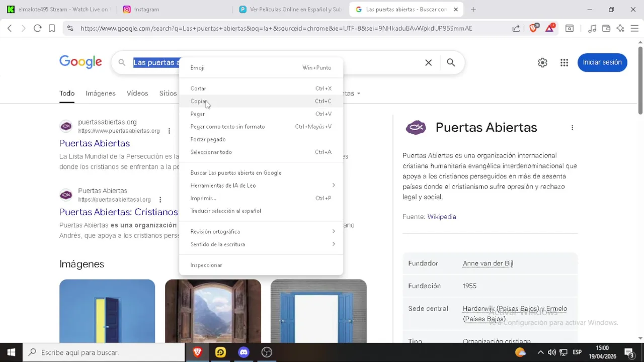The width and height of the screenshot is (644, 362).
Task: Open Discord from the taskbar
Action: (244, 352)
